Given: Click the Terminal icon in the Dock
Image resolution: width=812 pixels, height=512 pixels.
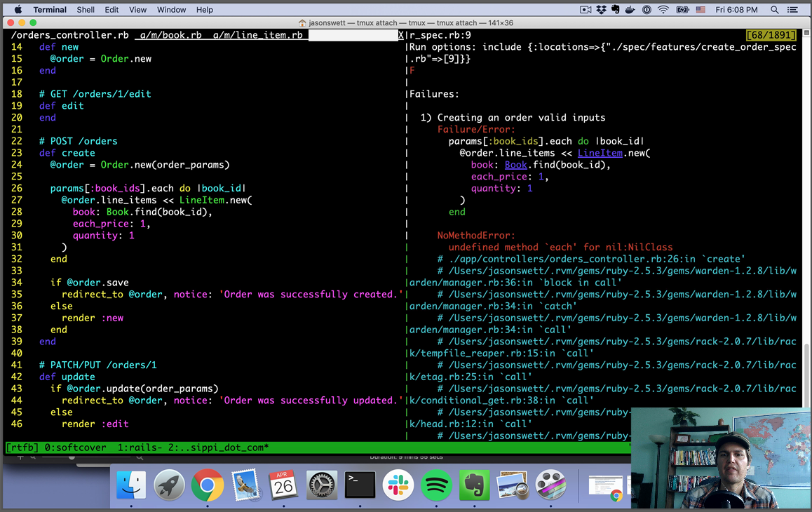Looking at the screenshot, I should (x=360, y=485).
